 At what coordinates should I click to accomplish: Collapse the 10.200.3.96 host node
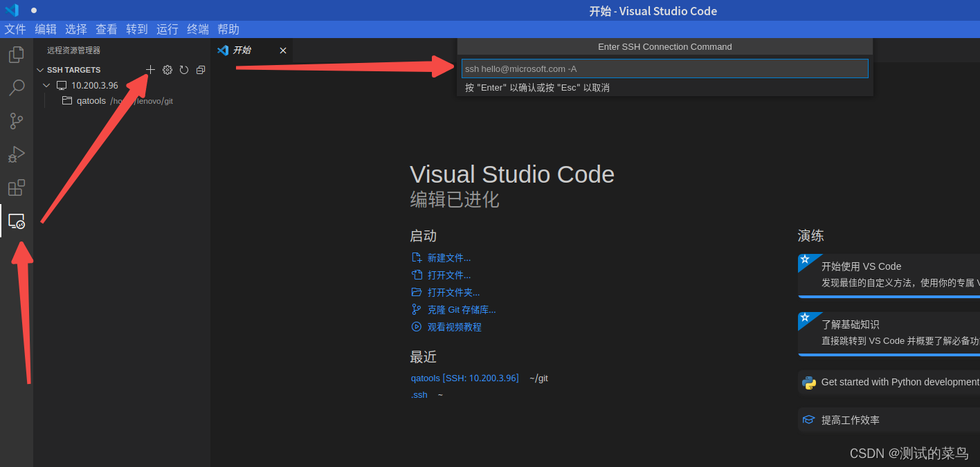click(x=46, y=85)
